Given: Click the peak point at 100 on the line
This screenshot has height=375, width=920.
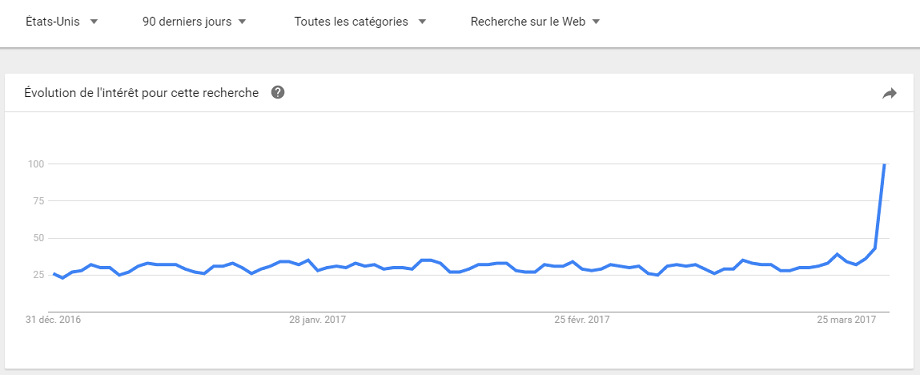Looking at the screenshot, I should [884, 164].
